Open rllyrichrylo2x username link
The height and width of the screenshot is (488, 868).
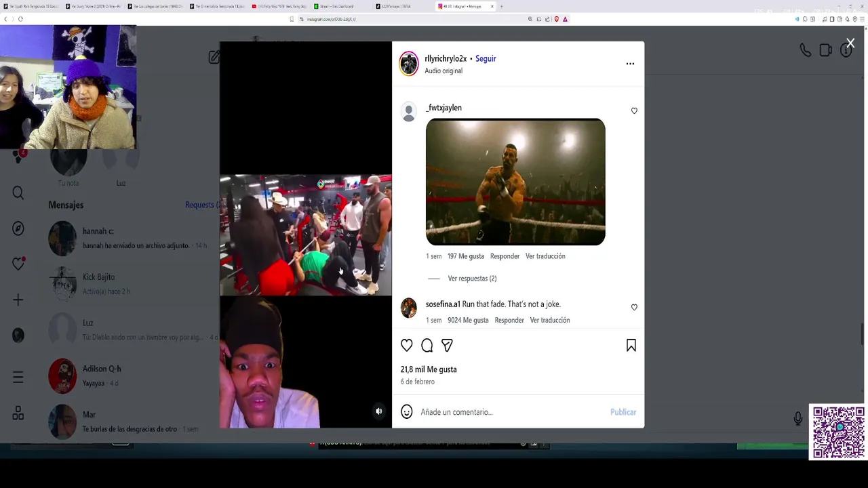[446, 59]
